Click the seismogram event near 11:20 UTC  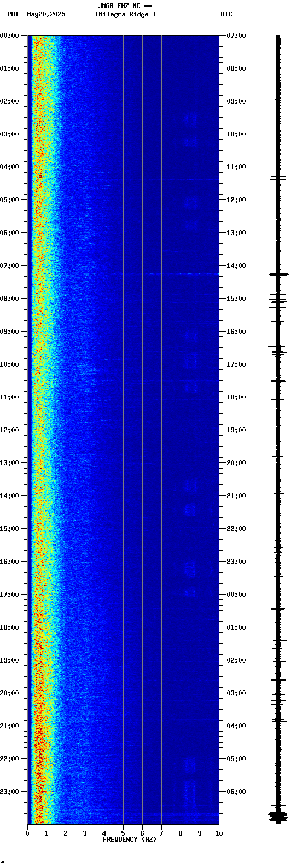[x=278, y=178]
